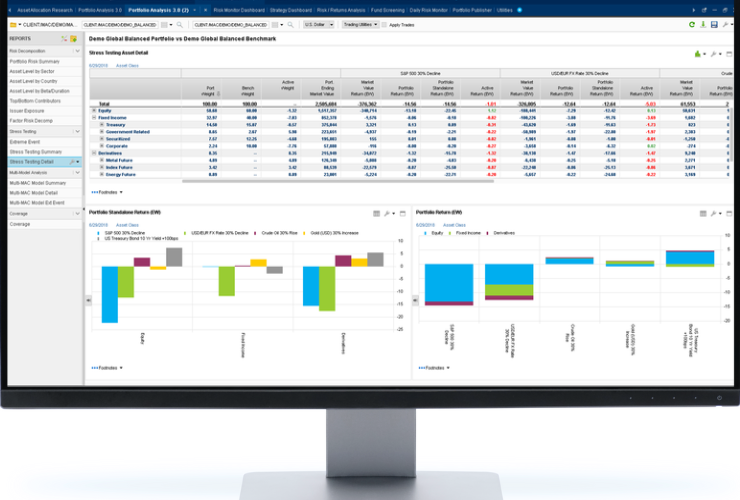
Task: Expand Footnotes below the stress testing table
Action: tap(107, 190)
